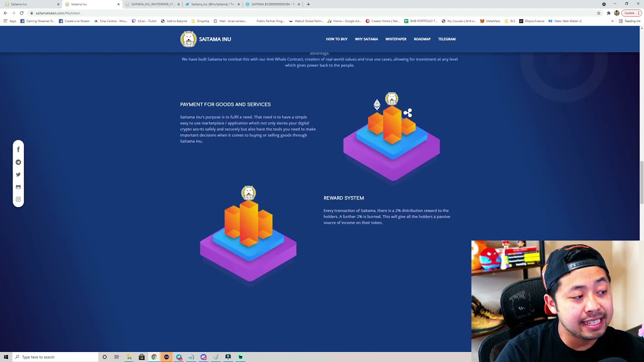Screen dimensions: 644x362
Task: Open Task View in taskbar
Action: pyautogui.click(x=117, y=357)
